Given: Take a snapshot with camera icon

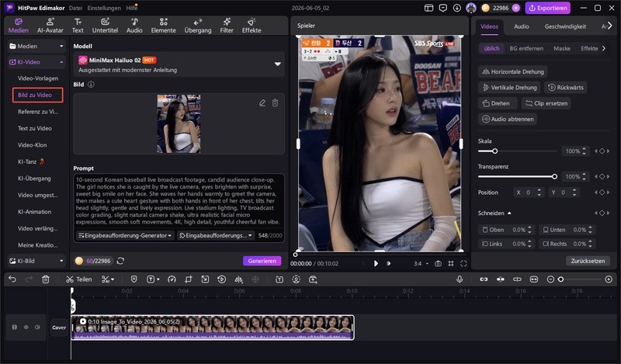Looking at the screenshot, I should click(438, 263).
